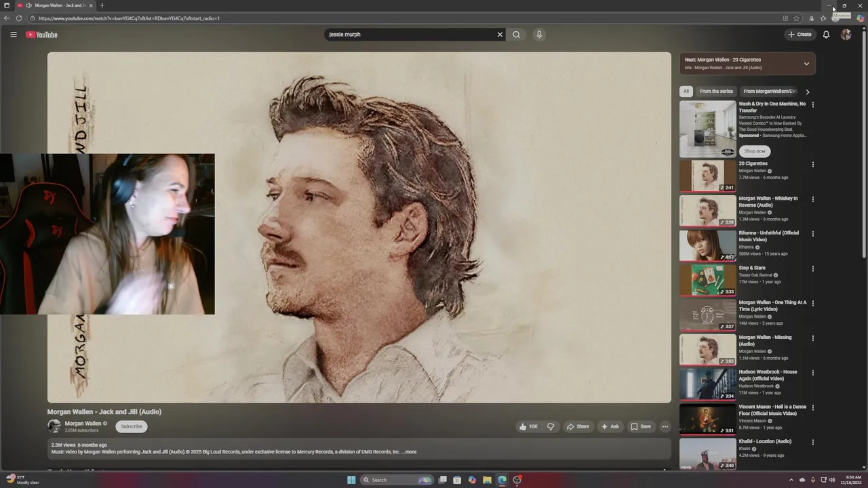Show more filter chips with the arrow
868x488 pixels.
pos(807,91)
